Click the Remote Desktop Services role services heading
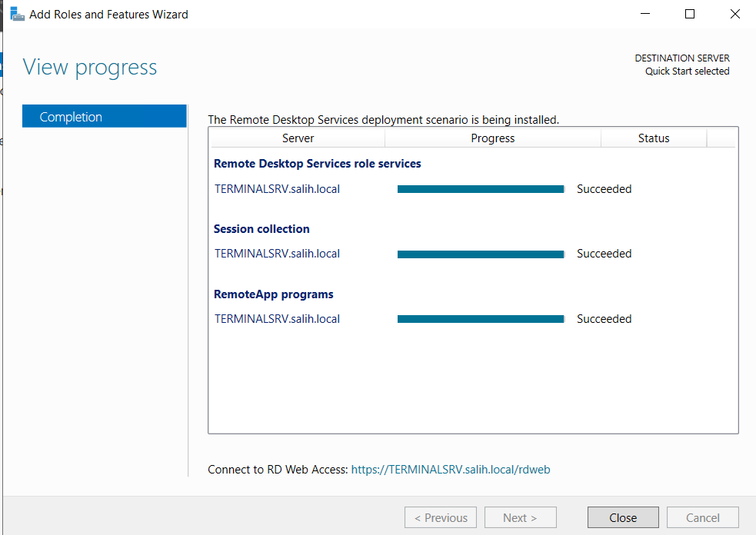This screenshot has height=535, width=756. (x=317, y=163)
